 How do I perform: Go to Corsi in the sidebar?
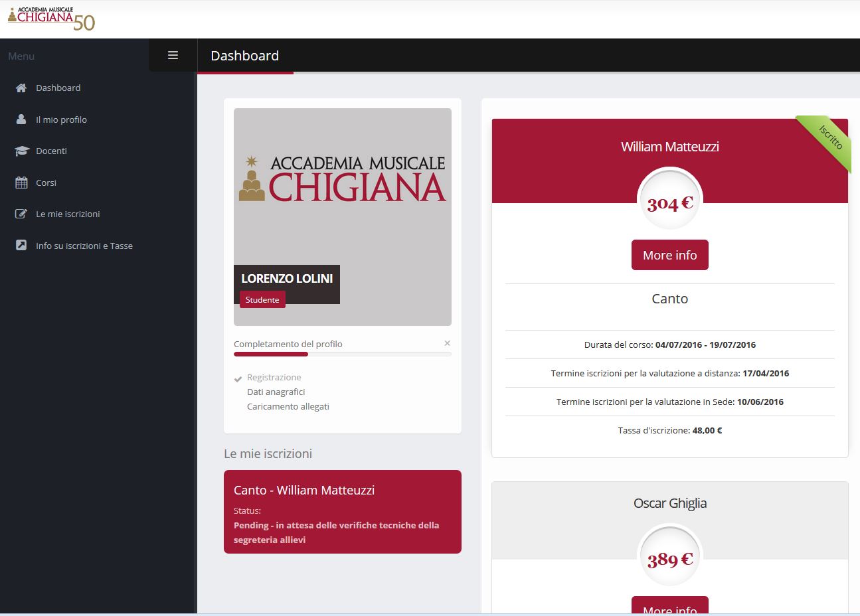[46, 183]
